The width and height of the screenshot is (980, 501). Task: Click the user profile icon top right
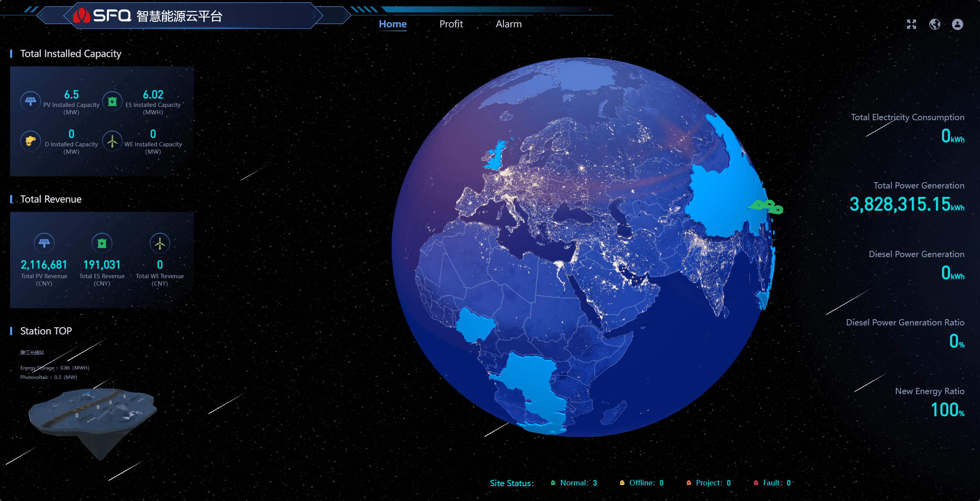957,24
